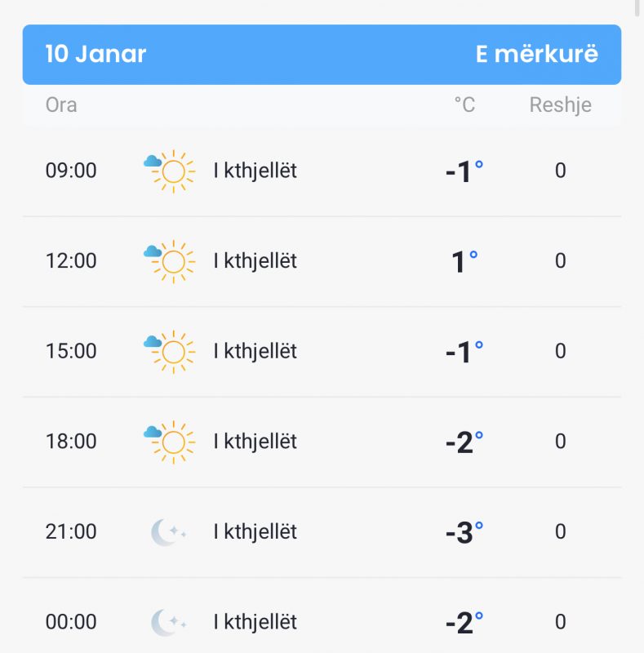Click the E mërkurë day label

click(536, 54)
